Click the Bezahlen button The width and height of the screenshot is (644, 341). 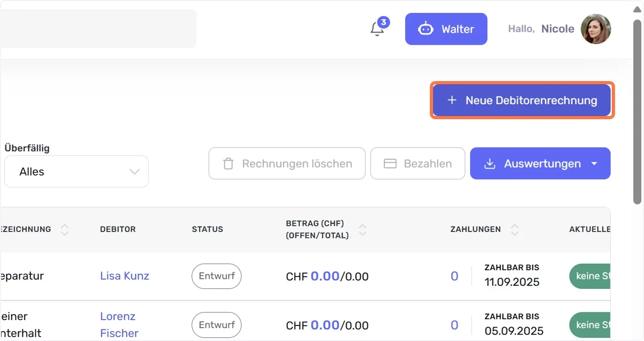coord(418,164)
